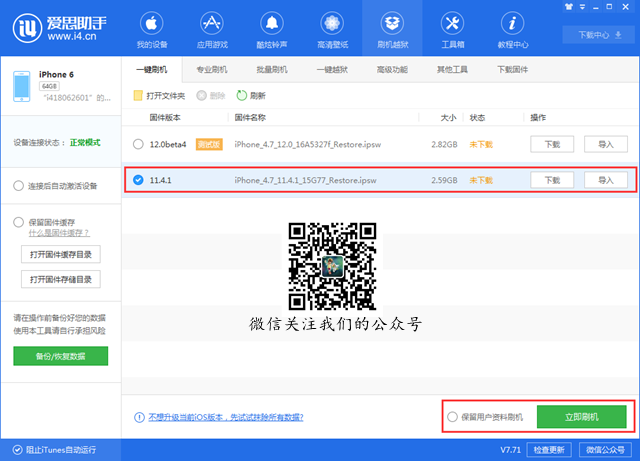
Task: Click 未下载 status of 12.0beta4 row
Action: [481, 145]
